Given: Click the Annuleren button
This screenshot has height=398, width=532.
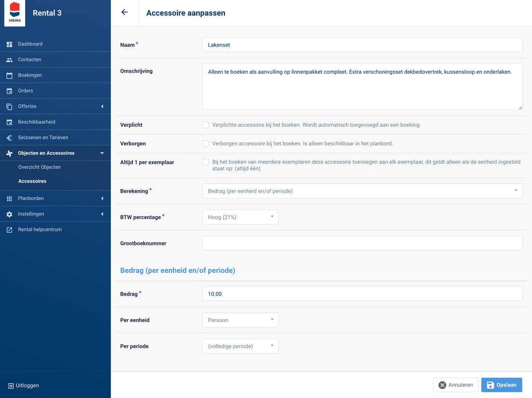Looking at the screenshot, I should (x=455, y=385).
